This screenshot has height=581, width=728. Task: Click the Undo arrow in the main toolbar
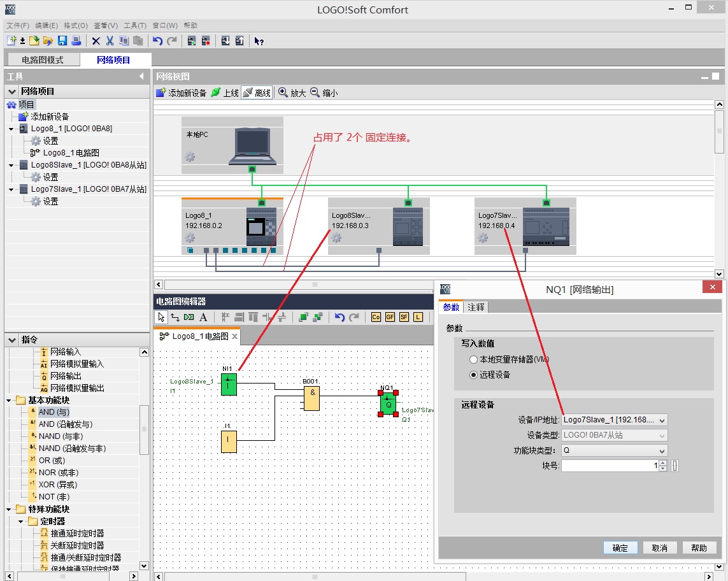(x=157, y=41)
